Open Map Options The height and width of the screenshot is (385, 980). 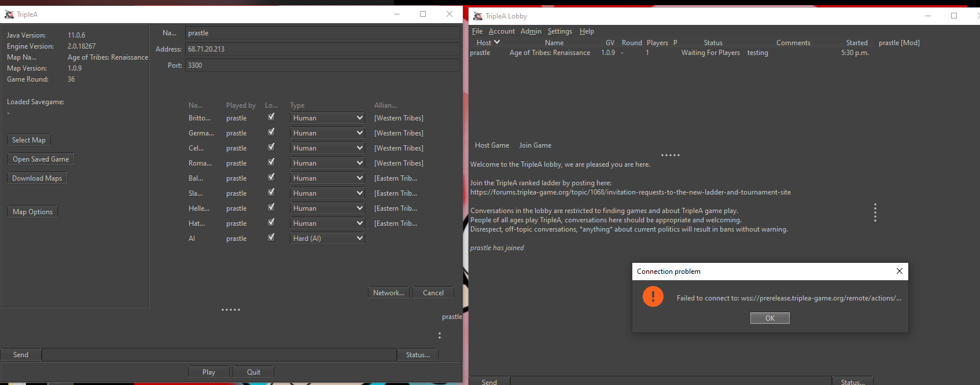coord(32,212)
